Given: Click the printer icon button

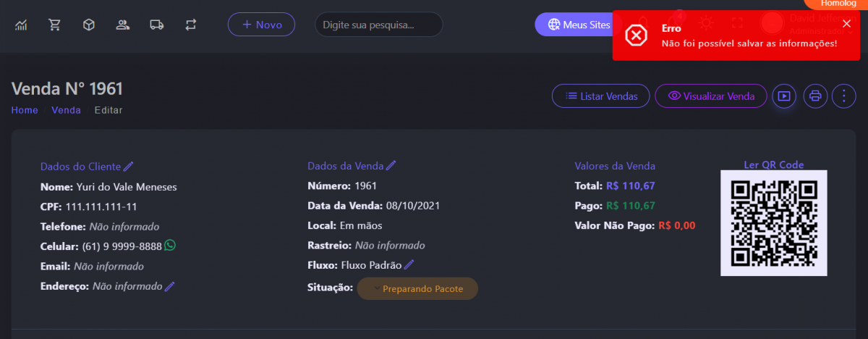Looking at the screenshot, I should pyautogui.click(x=815, y=96).
